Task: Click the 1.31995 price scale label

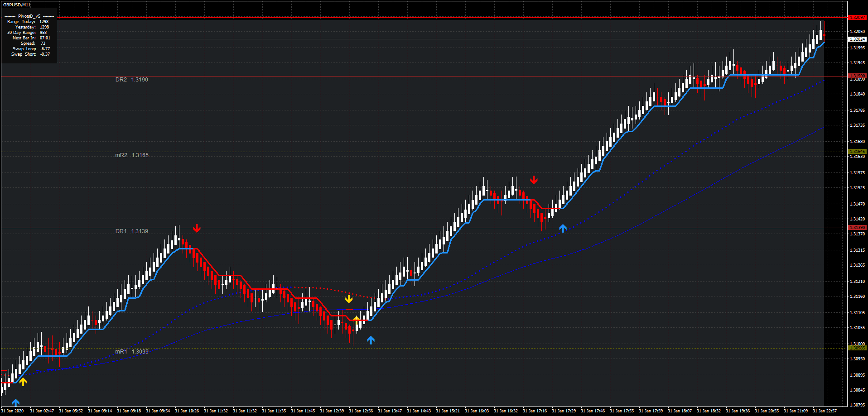Action: tap(857, 48)
